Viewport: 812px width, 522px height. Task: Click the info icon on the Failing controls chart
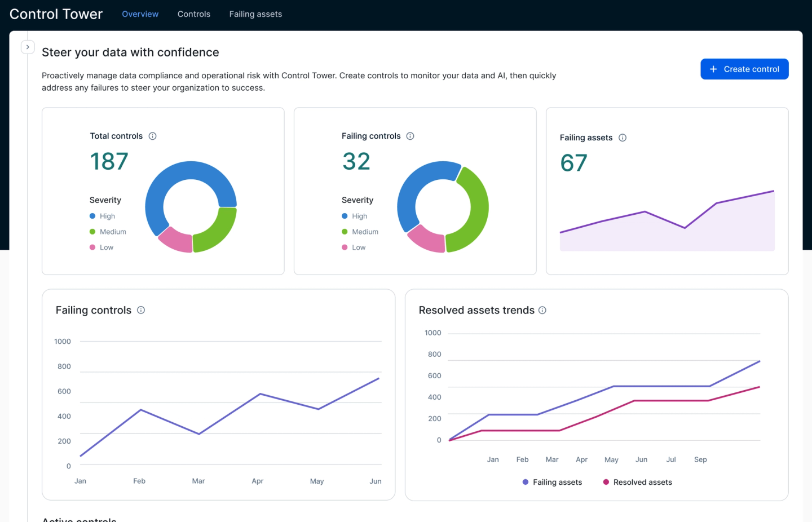tap(140, 309)
